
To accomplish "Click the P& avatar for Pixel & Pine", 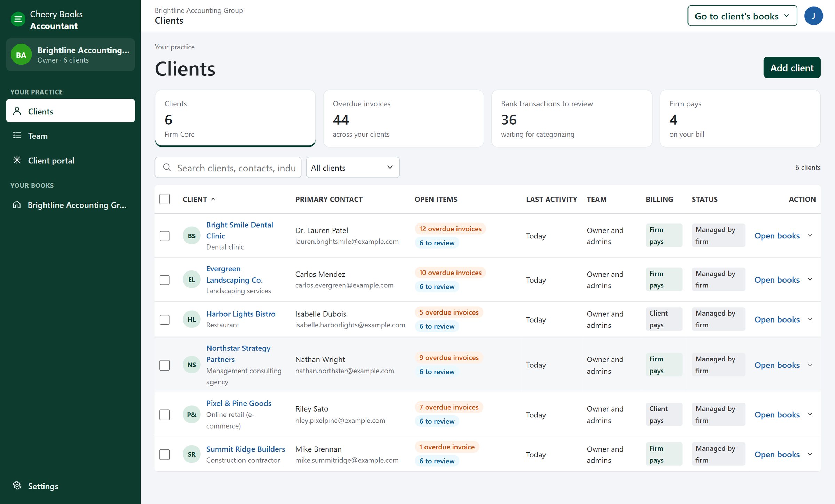I will tap(192, 414).
